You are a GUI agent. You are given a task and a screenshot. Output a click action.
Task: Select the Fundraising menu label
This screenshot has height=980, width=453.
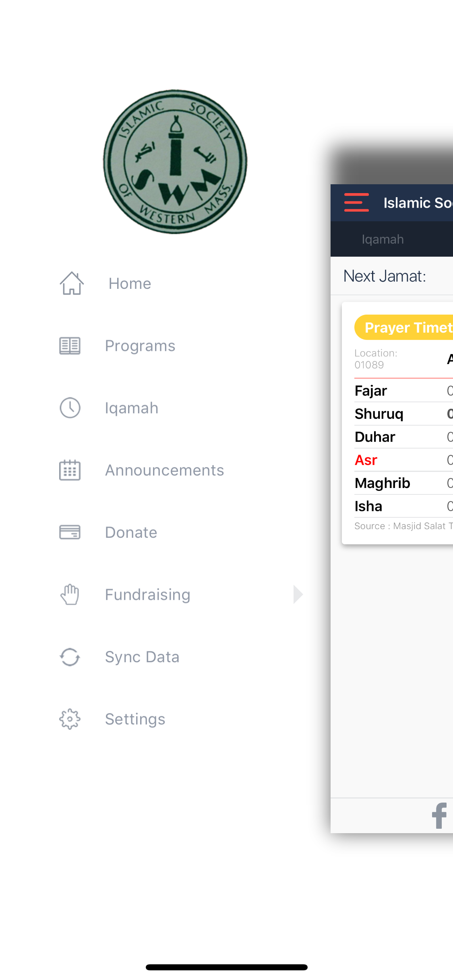[x=147, y=595]
